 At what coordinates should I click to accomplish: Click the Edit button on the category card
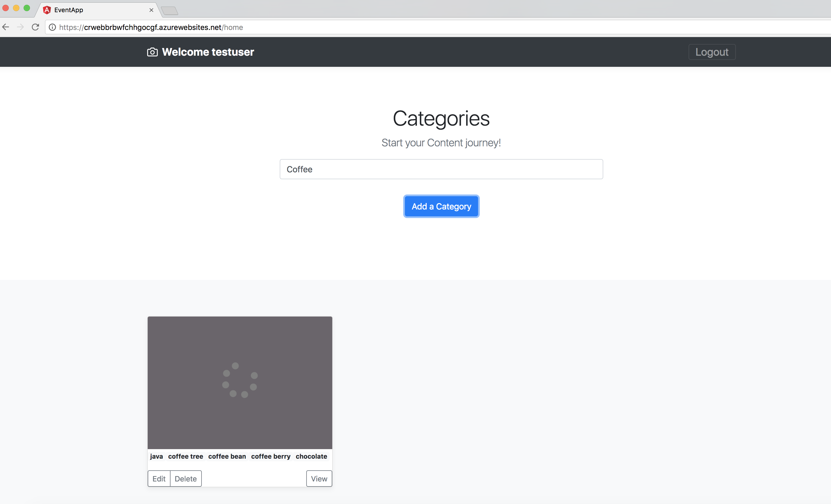[159, 478]
